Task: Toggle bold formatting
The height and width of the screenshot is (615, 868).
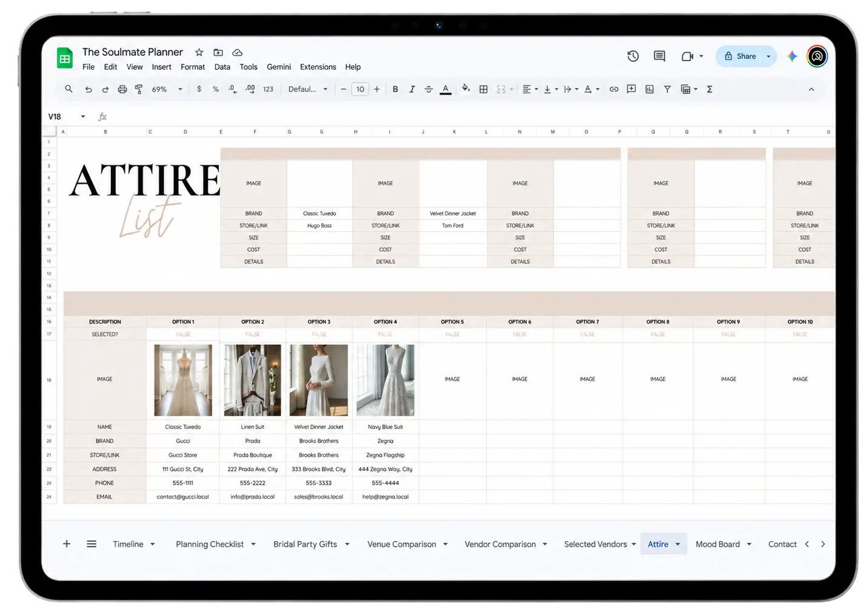Action: coord(395,89)
